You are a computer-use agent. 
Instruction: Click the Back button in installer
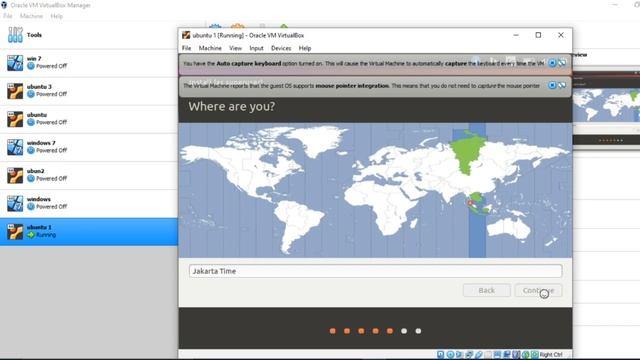coord(487,290)
